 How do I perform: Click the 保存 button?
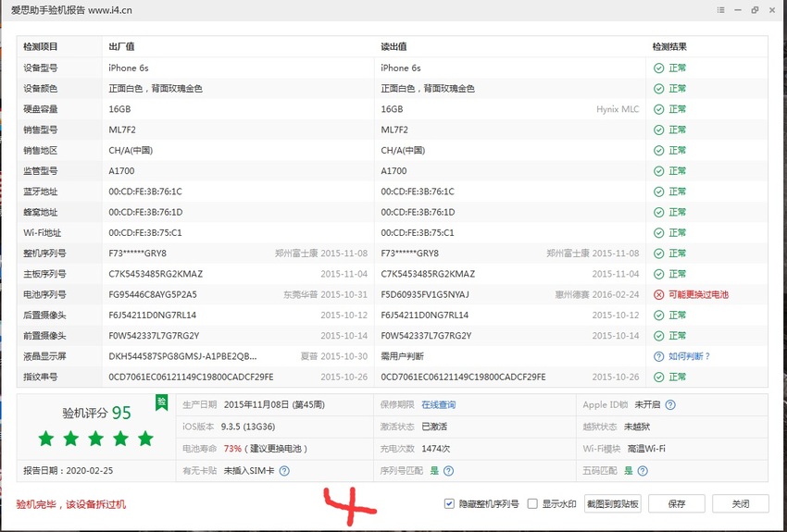(x=677, y=504)
